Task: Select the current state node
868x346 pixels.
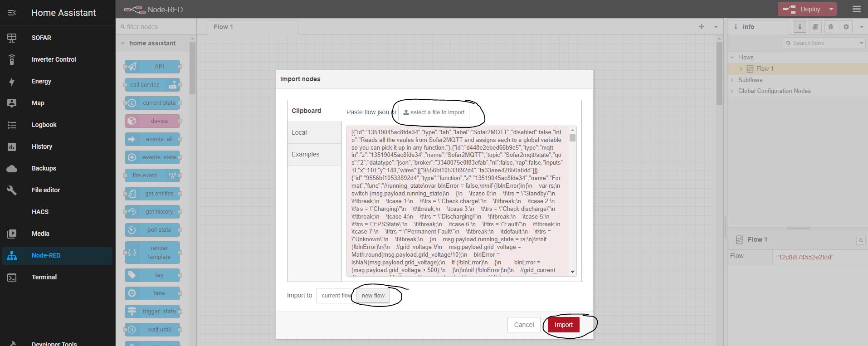Action: (152, 103)
